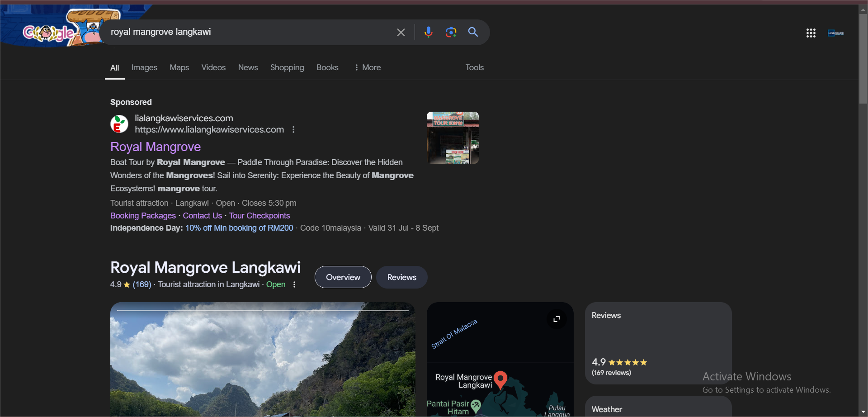Click the 10% off Min booking offer
This screenshot has height=417, width=868.
click(x=239, y=228)
